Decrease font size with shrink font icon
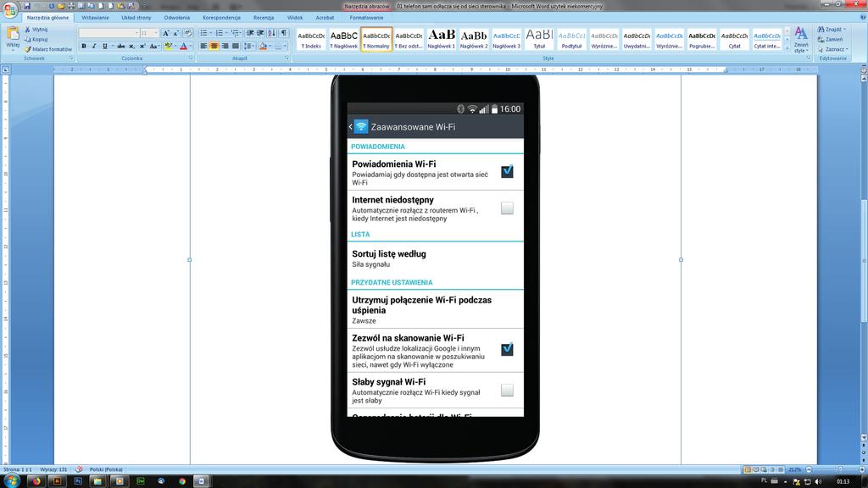 pyautogui.click(x=175, y=33)
